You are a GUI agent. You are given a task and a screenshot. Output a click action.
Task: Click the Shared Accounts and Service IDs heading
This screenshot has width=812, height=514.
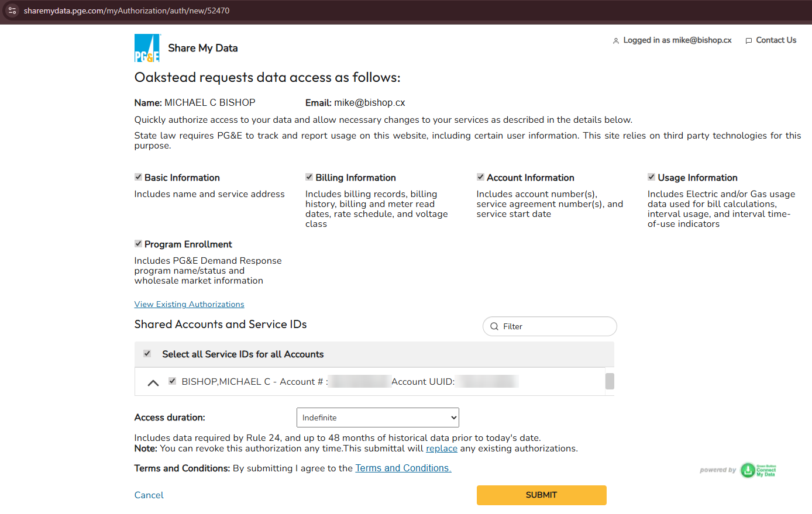click(x=221, y=325)
